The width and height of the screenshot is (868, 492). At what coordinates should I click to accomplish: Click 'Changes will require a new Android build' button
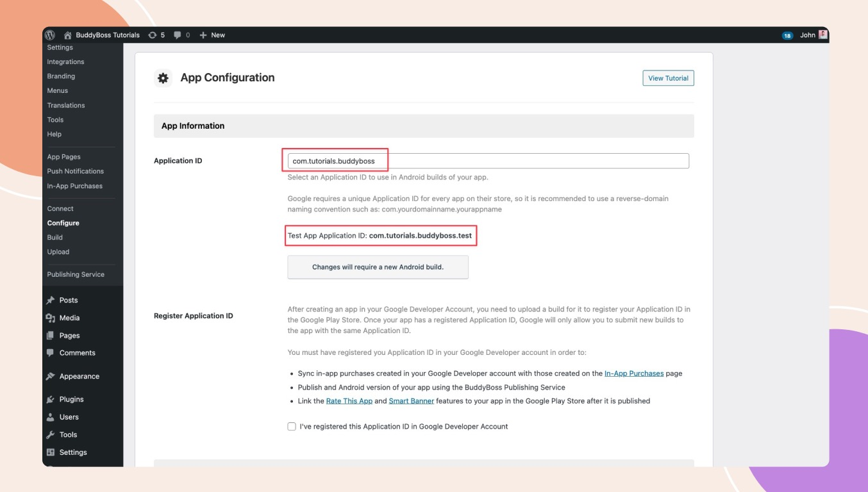(378, 267)
